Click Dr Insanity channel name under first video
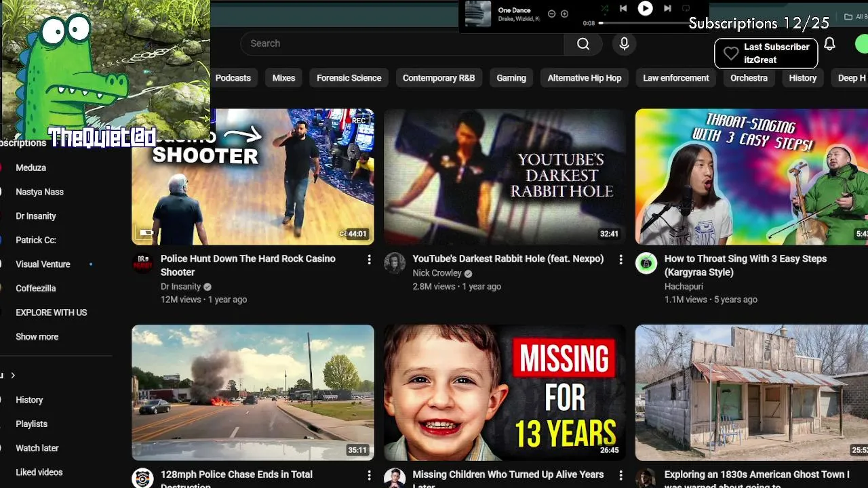Screen dimensions: 868x488 tap(180, 287)
